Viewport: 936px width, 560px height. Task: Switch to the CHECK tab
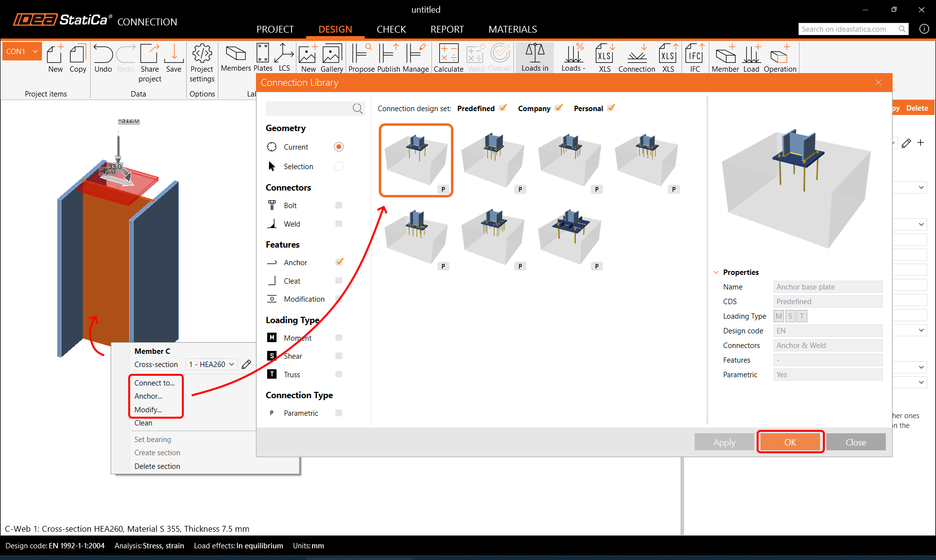[x=391, y=29]
